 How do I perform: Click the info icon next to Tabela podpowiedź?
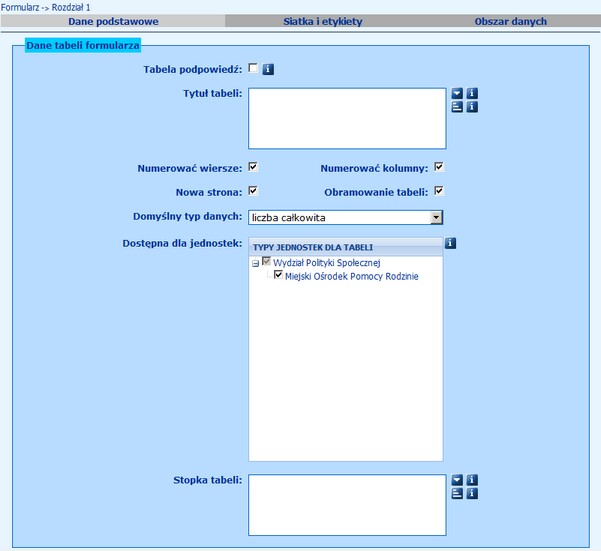268,69
